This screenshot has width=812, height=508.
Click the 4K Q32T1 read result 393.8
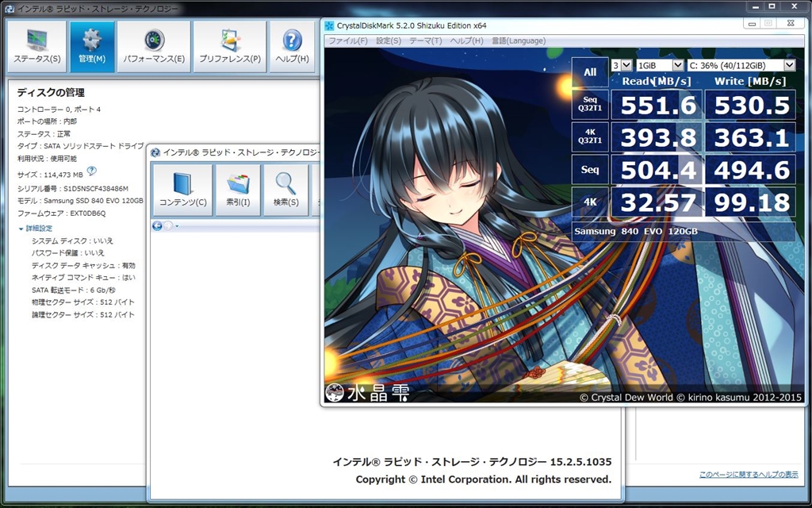[657, 137]
